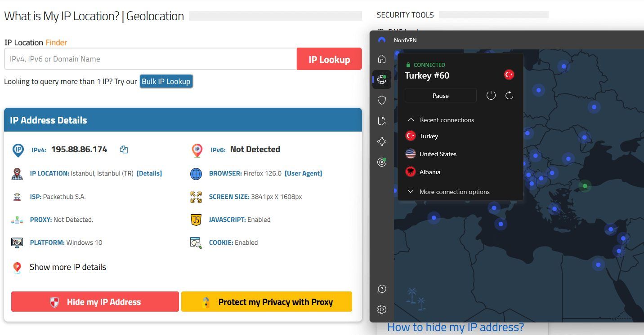Viewport: 644px width, 335px height.
Task: Click the cookie magnifier icon
Action: click(x=196, y=243)
